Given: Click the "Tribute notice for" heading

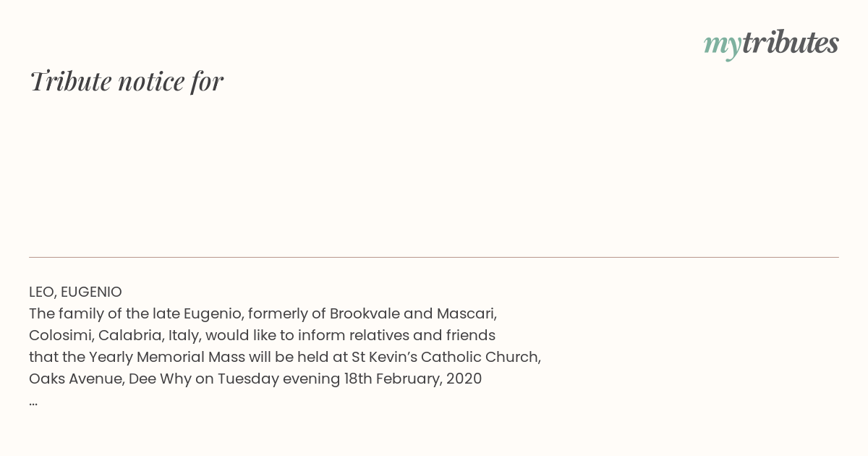Looking at the screenshot, I should coord(126,81).
